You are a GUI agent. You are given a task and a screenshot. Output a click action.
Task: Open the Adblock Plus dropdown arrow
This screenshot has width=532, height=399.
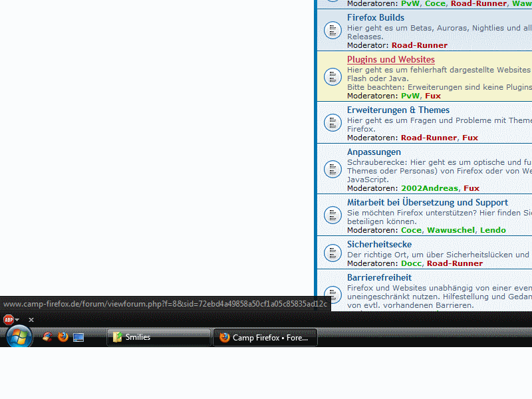click(x=17, y=320)
